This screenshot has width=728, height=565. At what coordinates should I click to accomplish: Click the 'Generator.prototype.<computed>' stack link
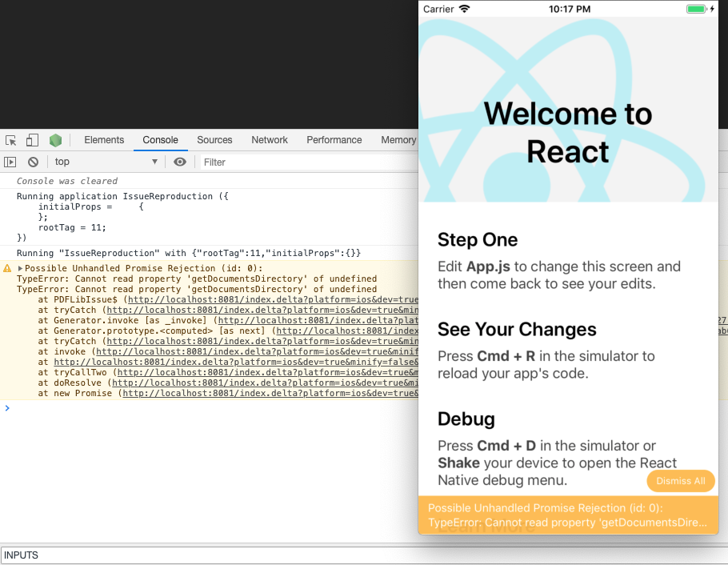coord(347,331)
